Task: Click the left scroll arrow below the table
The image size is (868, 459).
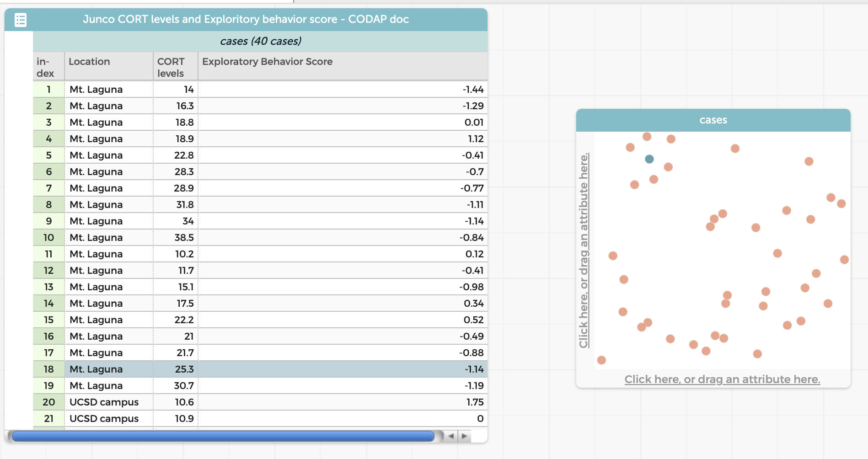Action: click(451, 436)
